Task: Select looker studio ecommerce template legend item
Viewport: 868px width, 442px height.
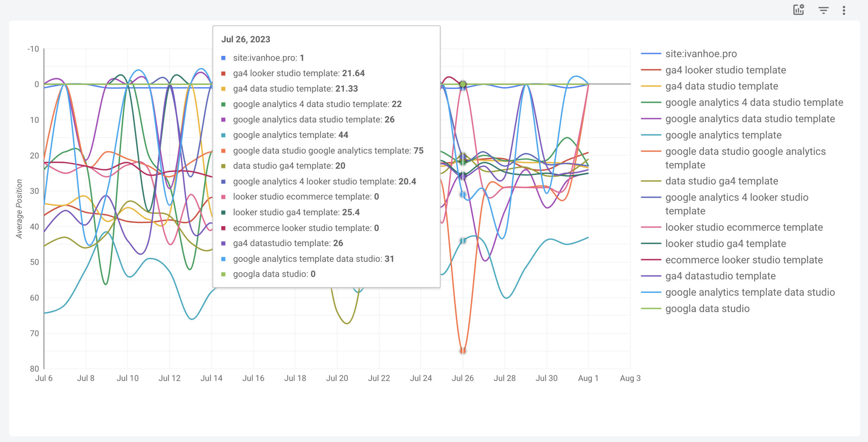Action: (x=744, y=227)
